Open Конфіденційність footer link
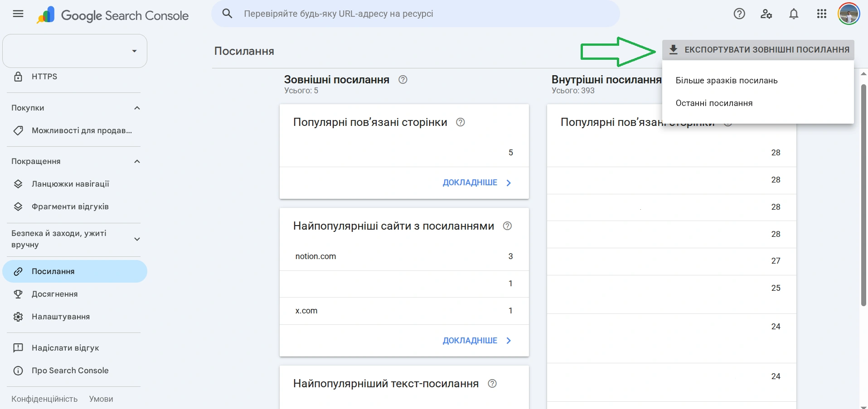Screen dimensions: 868x409 click(x=44, y=399)
